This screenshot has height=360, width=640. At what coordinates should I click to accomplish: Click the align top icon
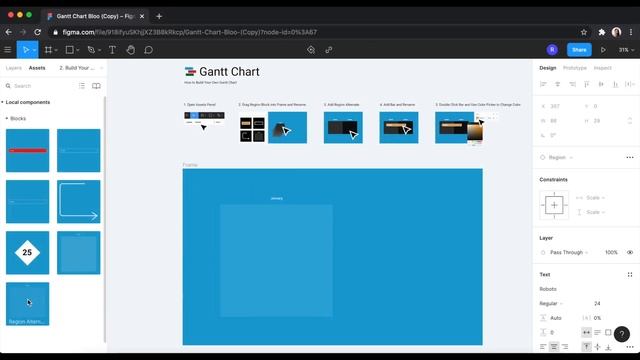[x=587, y=84]
